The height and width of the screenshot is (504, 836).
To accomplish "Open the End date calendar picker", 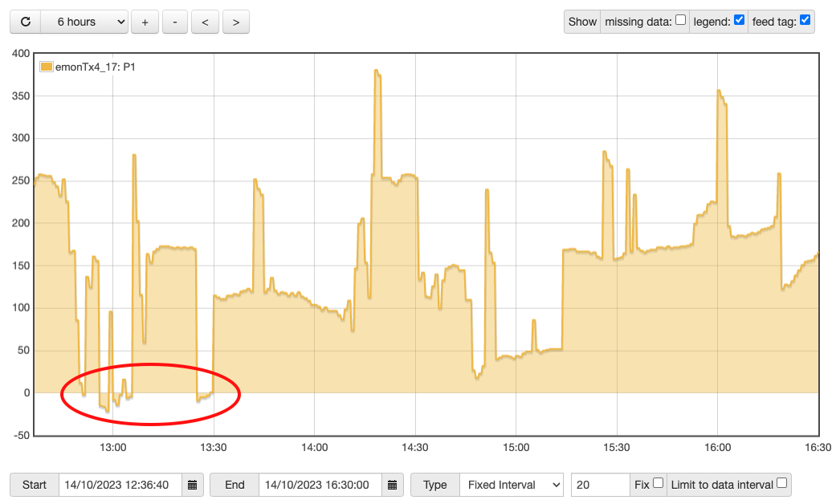I will point(393,485).
